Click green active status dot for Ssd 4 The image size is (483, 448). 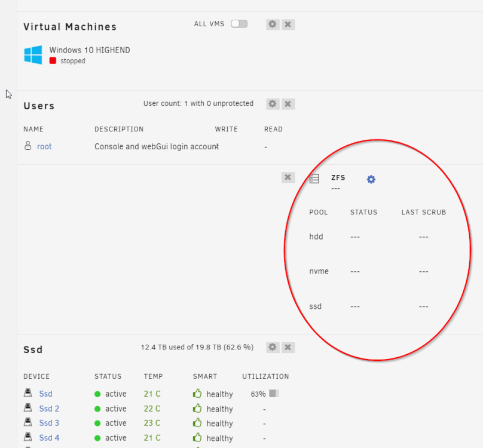(x=97, y=438)
